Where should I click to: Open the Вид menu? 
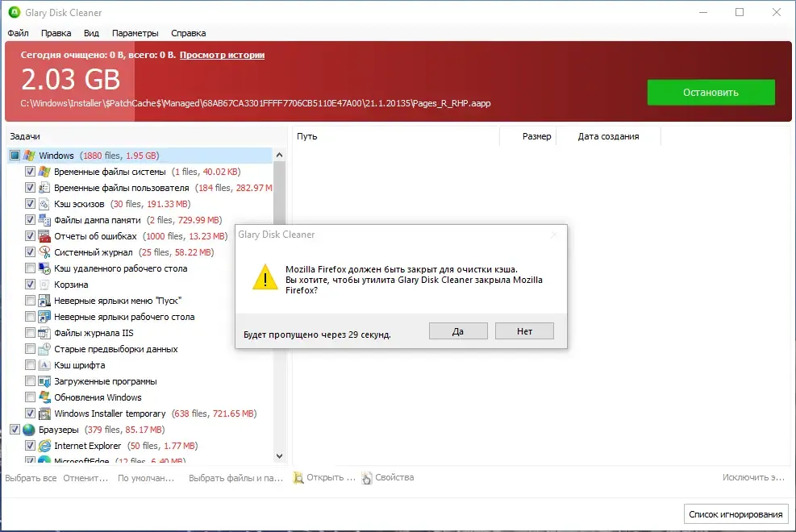click(x=91, y=33)
